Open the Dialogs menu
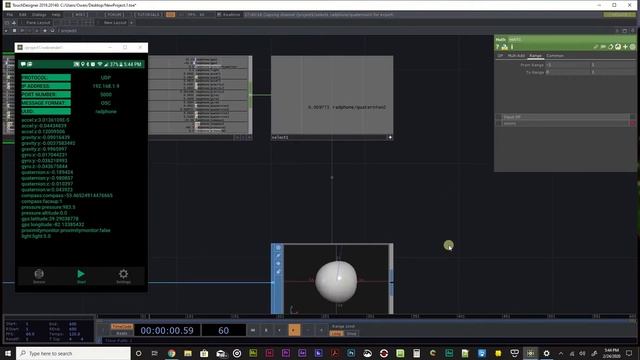This screenshot has height=360, width=640. (39, 15)
